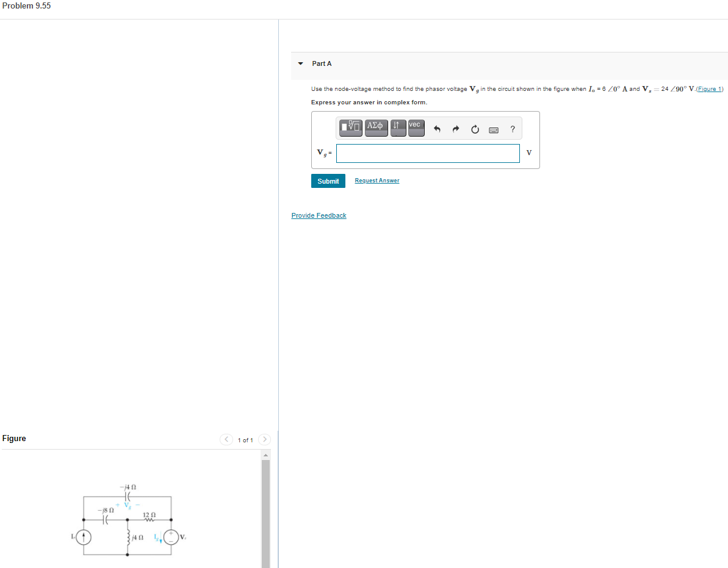Insert a vector using the vec icon
The width and height of the screenshot is (728, 568).
pos(416,128)
